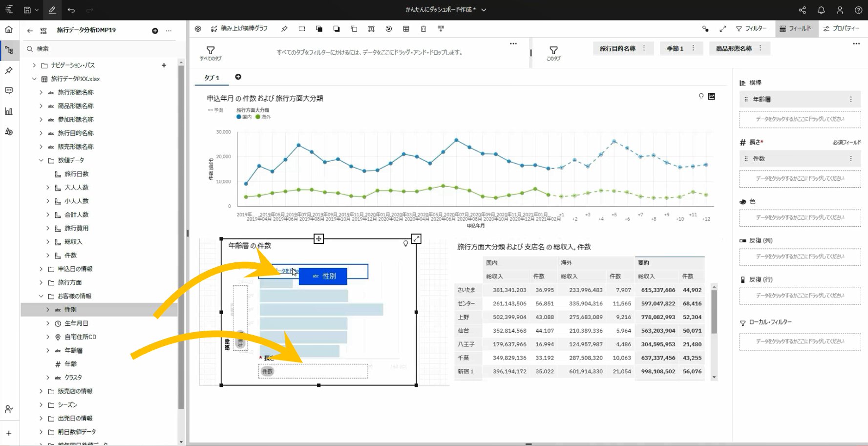The image size is (868, 446).
Task: Expand the 販売店の情報 folder
Action: 41,391
